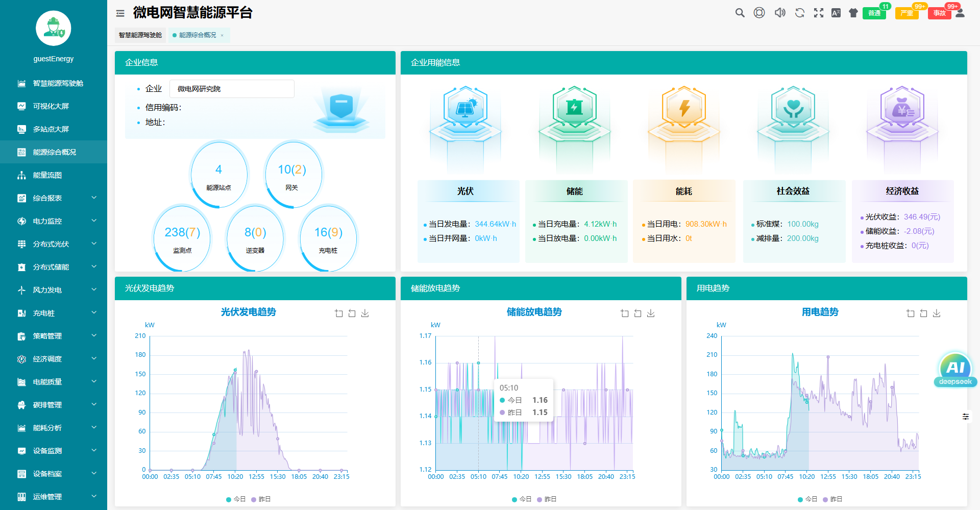Image resolution: width=980 pixels, height=510 pixels.
Task: Toggle 今日 legend in 用电趋势 chart
Action: [x=807, y=499]
